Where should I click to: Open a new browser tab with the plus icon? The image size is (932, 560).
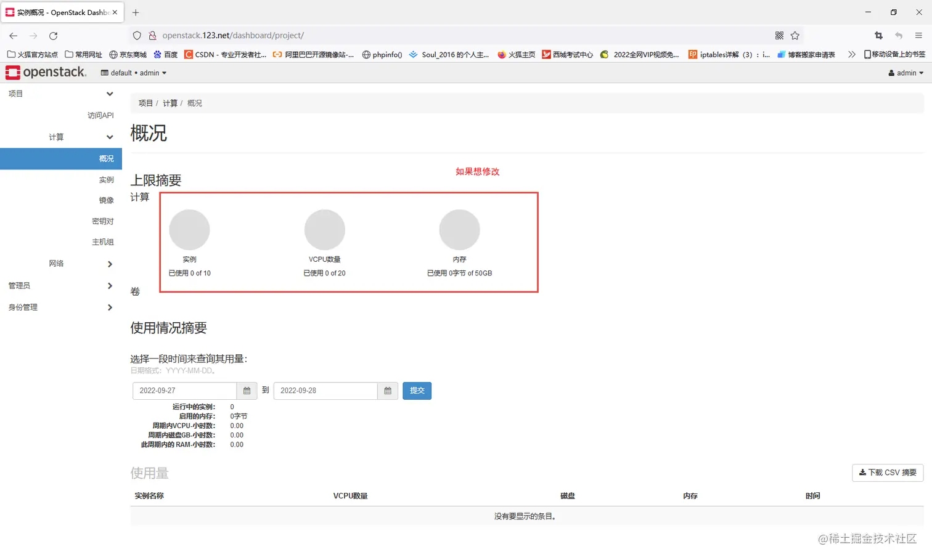click(x=135, y=12)
